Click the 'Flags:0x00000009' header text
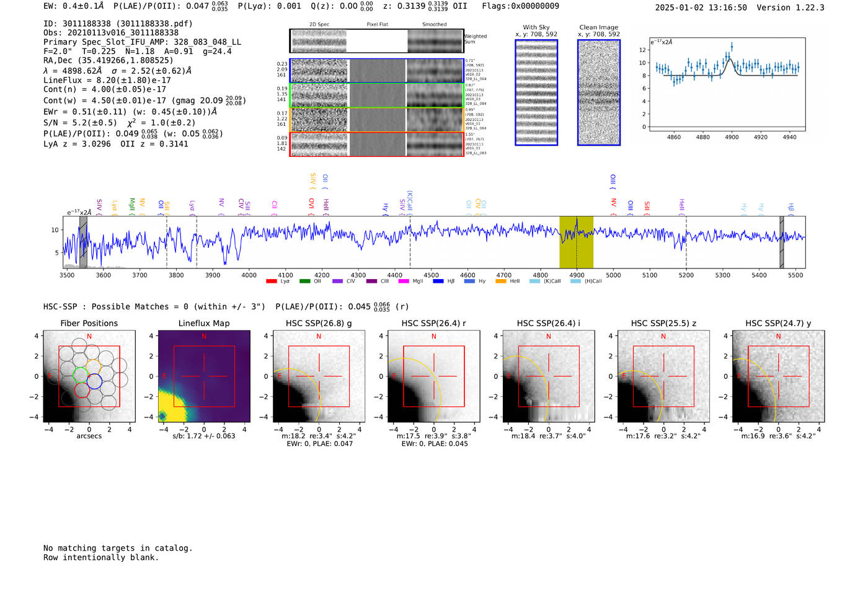 [x=520, y=6]
